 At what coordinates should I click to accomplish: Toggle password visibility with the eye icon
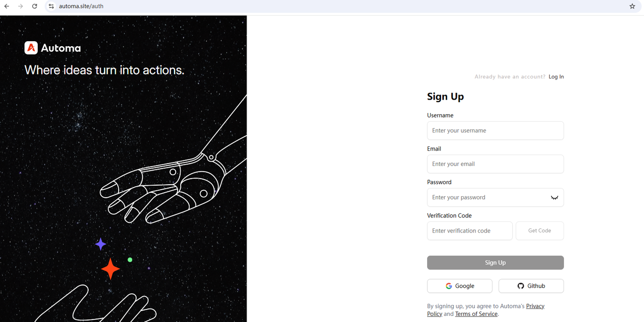pyautogui.click(x=554, y=197)
